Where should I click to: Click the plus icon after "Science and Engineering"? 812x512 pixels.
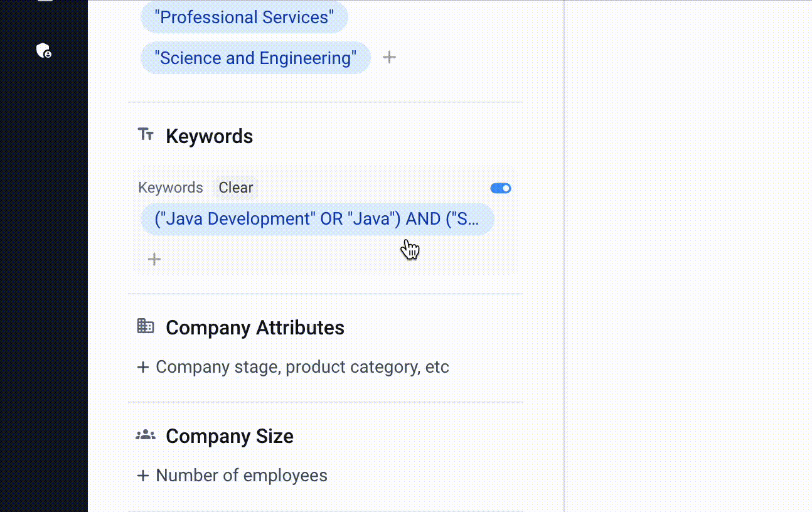389,57
